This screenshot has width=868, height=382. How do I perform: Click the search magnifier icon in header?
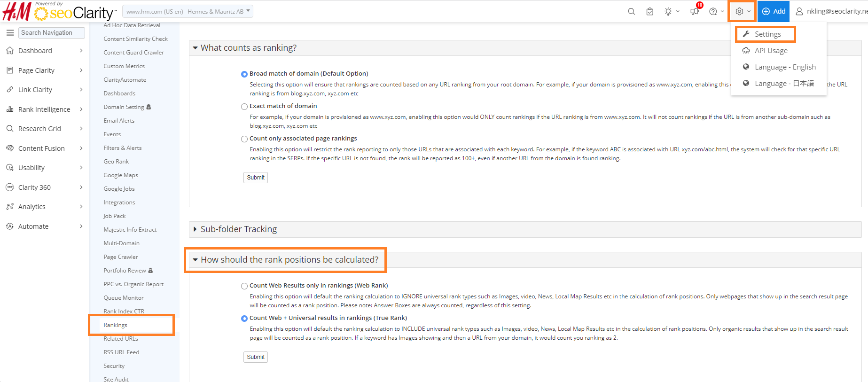tap(631, 11)
